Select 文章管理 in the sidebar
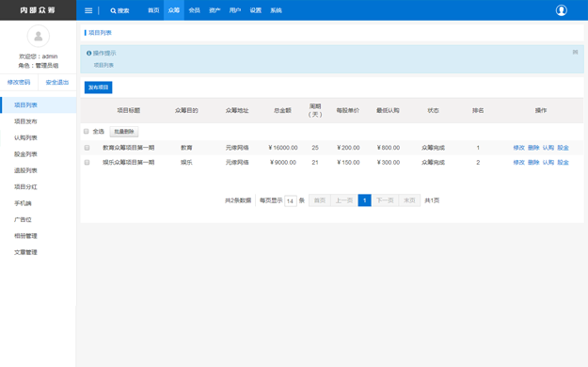The width and height of the screenshot is (588, 367). [x=39, y=252]
